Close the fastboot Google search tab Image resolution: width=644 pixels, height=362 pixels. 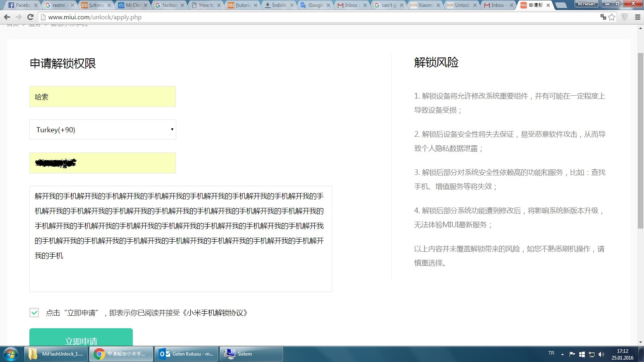click(x=182, y=5)
